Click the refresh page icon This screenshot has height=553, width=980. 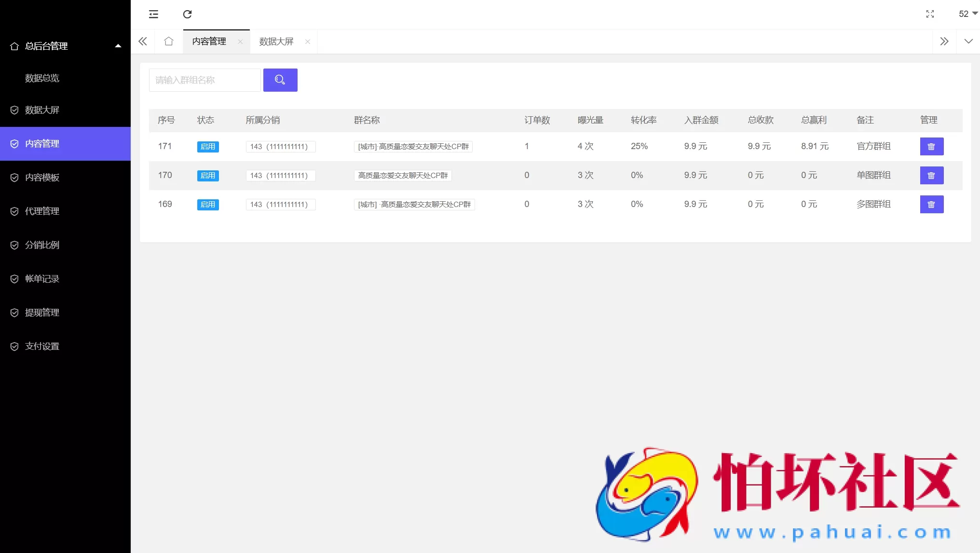[187, 14]
